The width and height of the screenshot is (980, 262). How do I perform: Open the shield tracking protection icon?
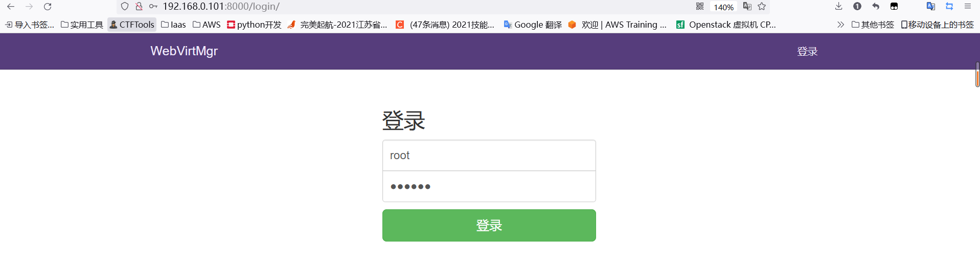(125, 7)
